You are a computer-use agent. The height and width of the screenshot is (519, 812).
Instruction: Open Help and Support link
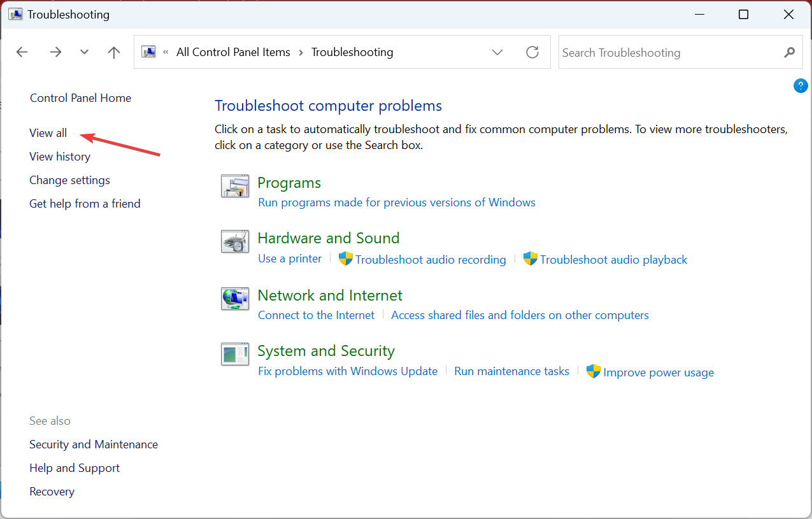pos(75,468)
